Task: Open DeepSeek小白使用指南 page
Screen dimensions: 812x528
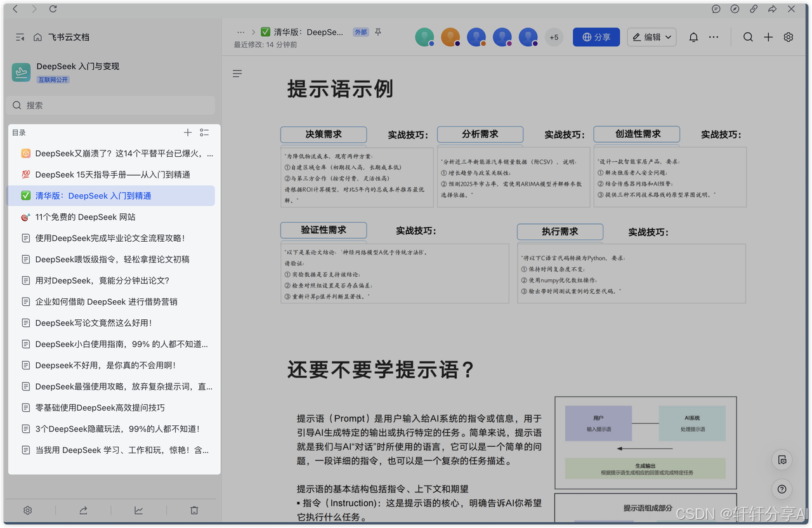Action: pos(112,344)
